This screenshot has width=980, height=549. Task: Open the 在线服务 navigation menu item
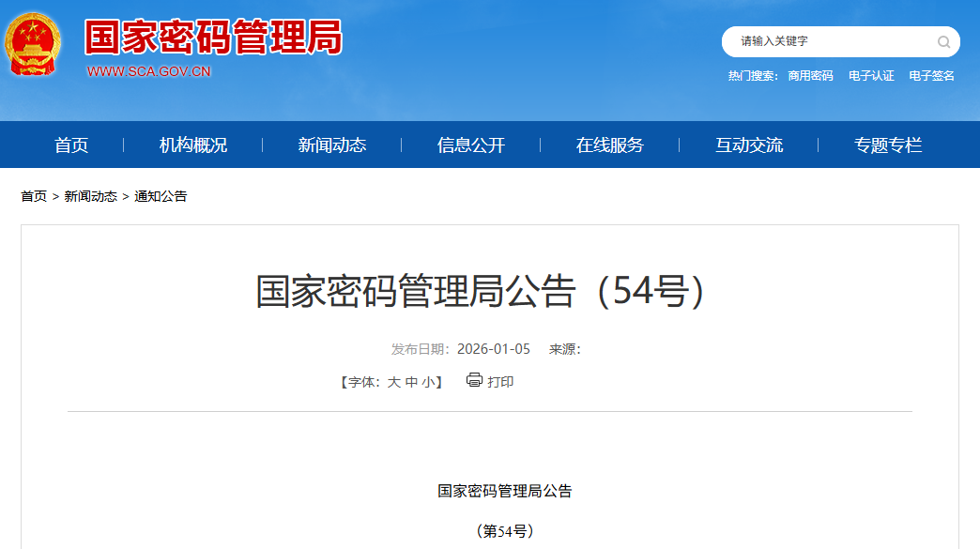click(x=612, y=145)
